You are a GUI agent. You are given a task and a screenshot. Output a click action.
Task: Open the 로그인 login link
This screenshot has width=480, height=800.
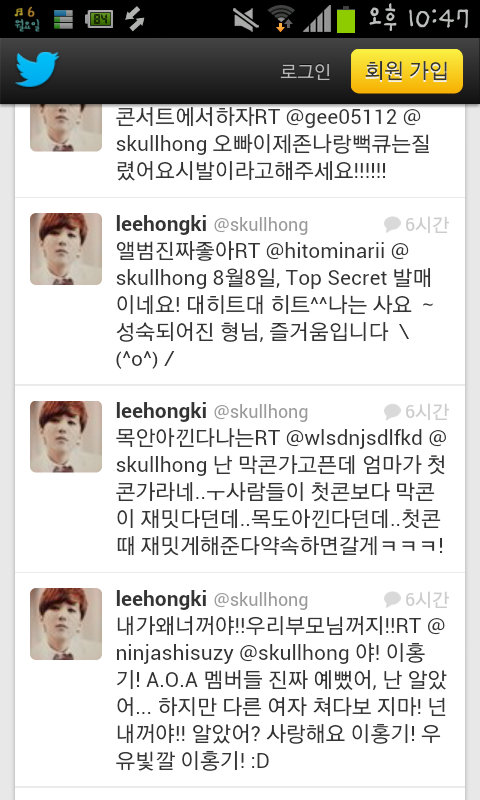click(305, 71)
